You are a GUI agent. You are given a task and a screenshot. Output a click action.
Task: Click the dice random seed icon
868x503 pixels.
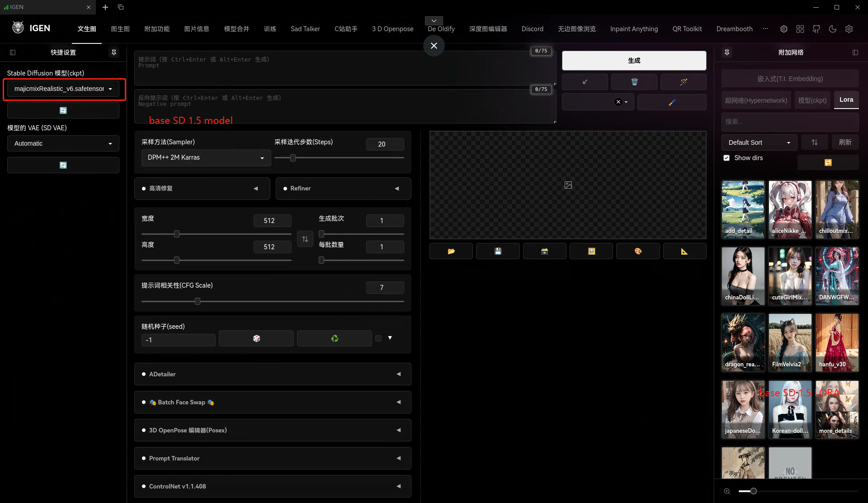[256, 338]
